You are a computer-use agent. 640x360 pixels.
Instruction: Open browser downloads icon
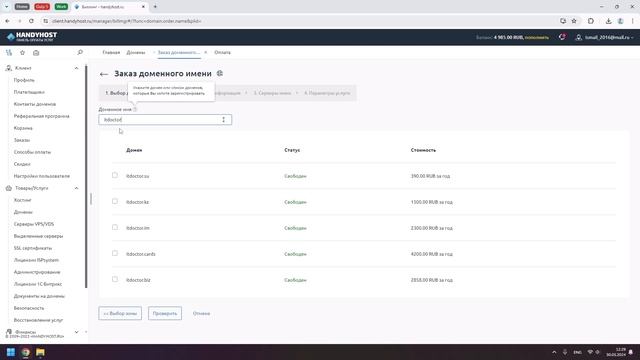608,21
